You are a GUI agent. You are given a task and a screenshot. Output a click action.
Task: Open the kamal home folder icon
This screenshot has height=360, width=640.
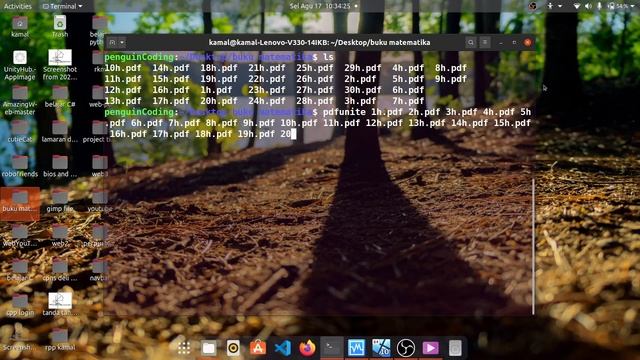click(x=20, y=27)
